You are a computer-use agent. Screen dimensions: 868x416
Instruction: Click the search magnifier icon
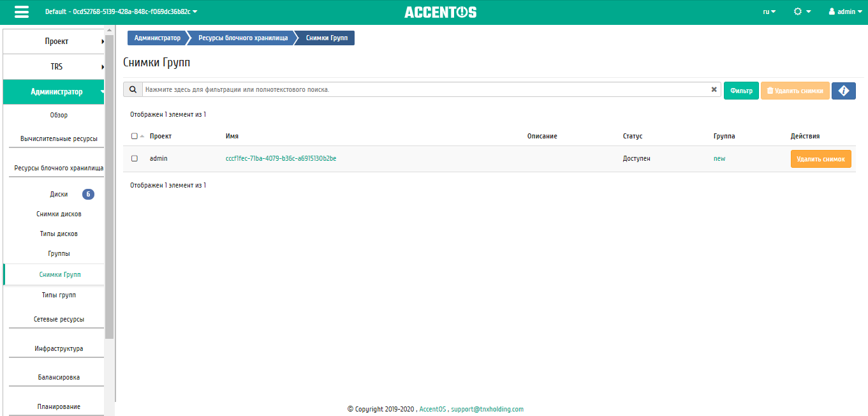[x=133, y=90]
